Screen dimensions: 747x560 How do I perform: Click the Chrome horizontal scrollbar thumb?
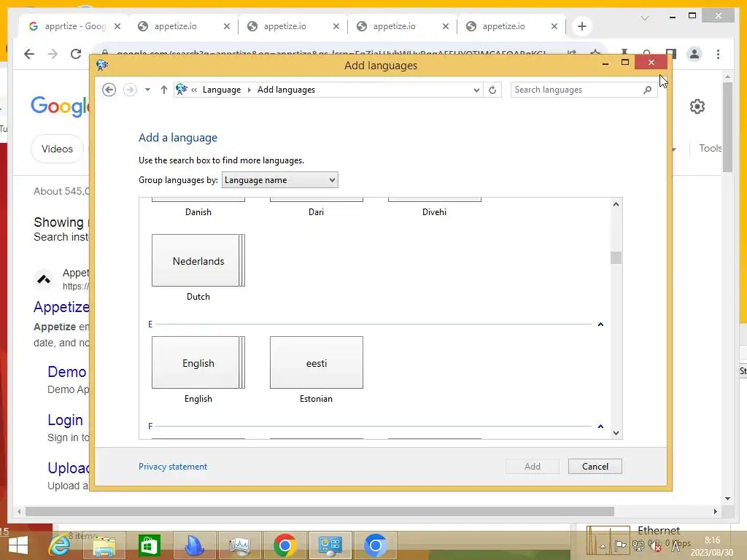point(320,511)
